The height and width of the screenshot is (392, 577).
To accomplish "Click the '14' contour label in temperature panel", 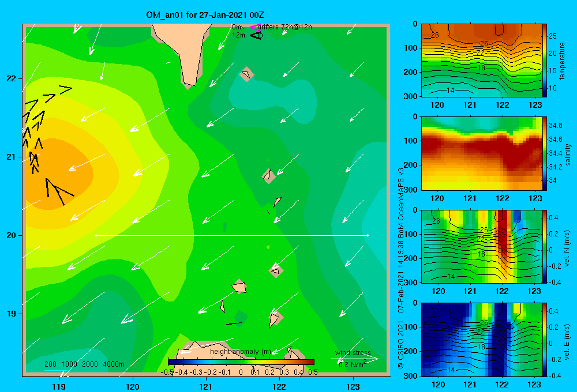I will coord(451,91).
